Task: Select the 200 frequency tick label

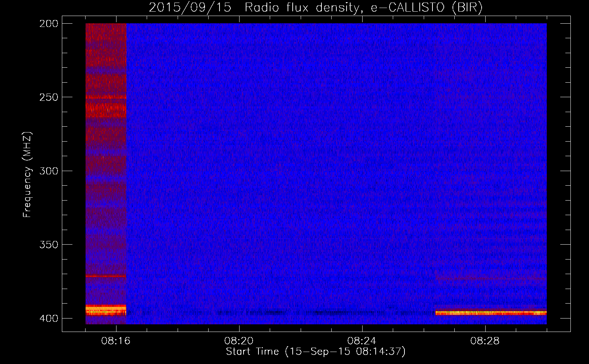Action: tap(48, 23)
